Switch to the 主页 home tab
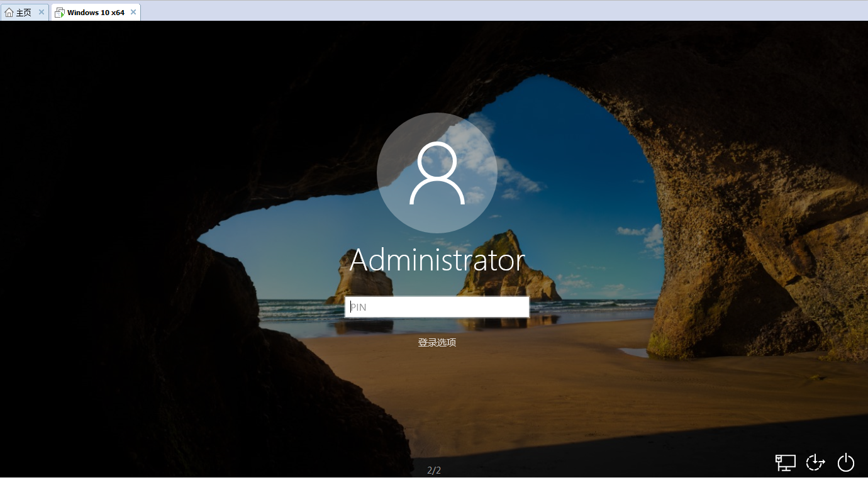868x478 pixels. pos(24,12)
